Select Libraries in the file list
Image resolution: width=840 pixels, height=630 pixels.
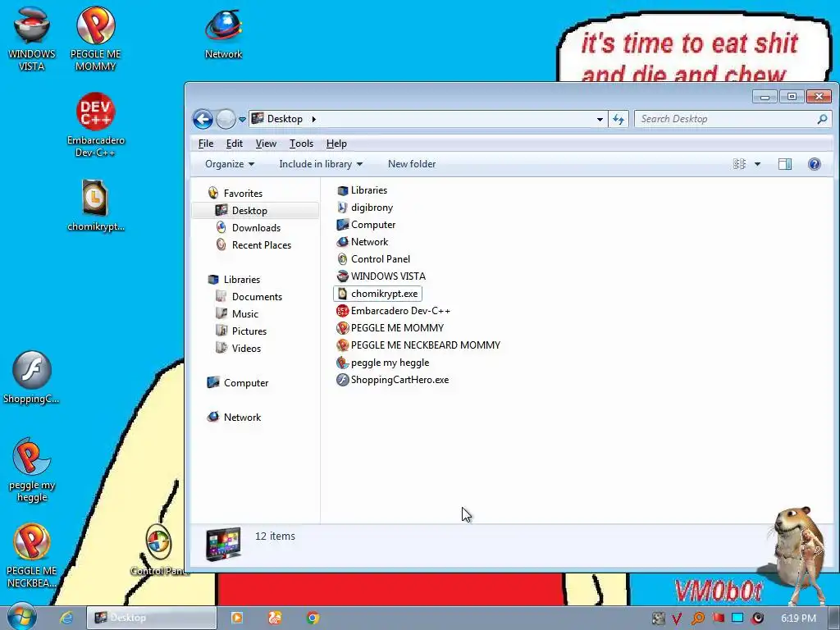[x=362, y=190]
